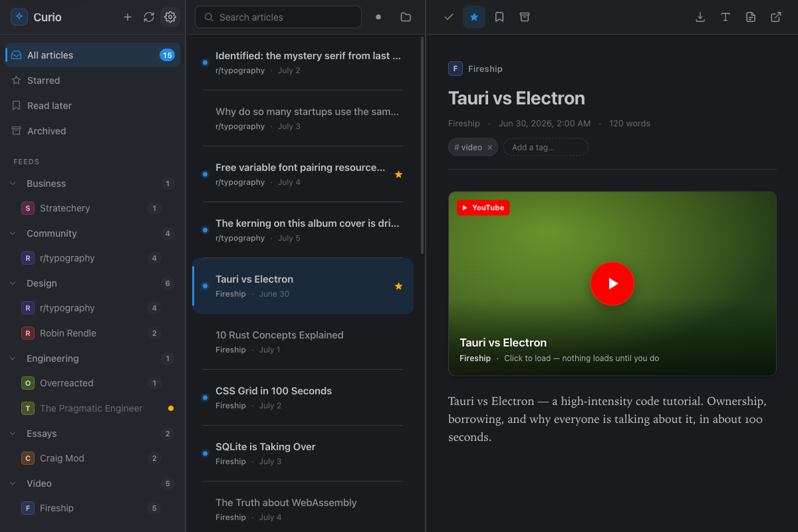798x532 pixels.
Task: Click Overreacted feed icon
Action: [x=28, y=383]
